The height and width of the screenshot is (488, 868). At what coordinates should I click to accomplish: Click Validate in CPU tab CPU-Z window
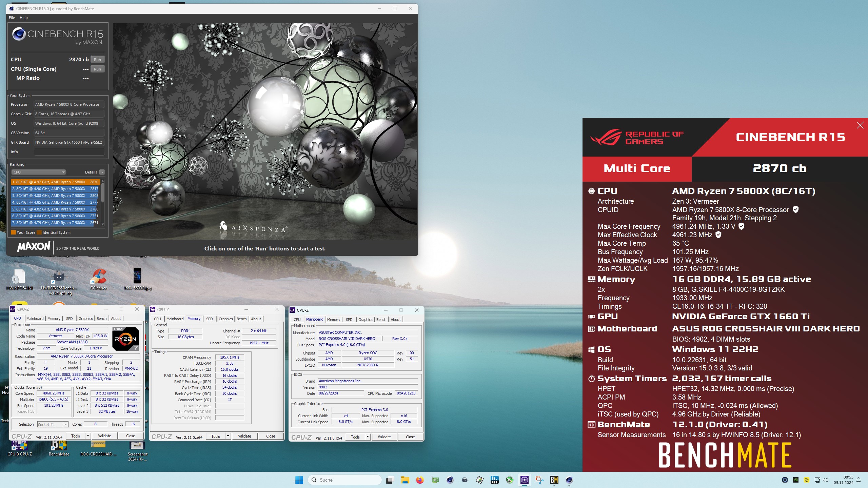pos(104,436)
